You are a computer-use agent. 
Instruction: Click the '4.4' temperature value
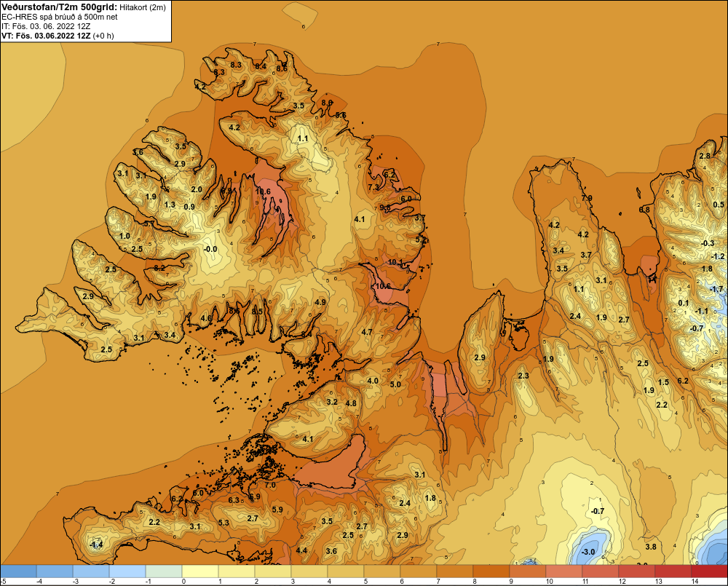pyautogui.click(x=301, y=551)
